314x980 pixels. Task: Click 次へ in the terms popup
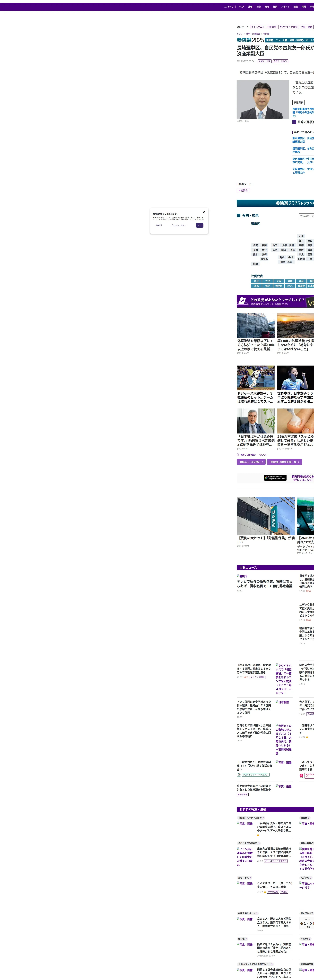pos(200,225)
